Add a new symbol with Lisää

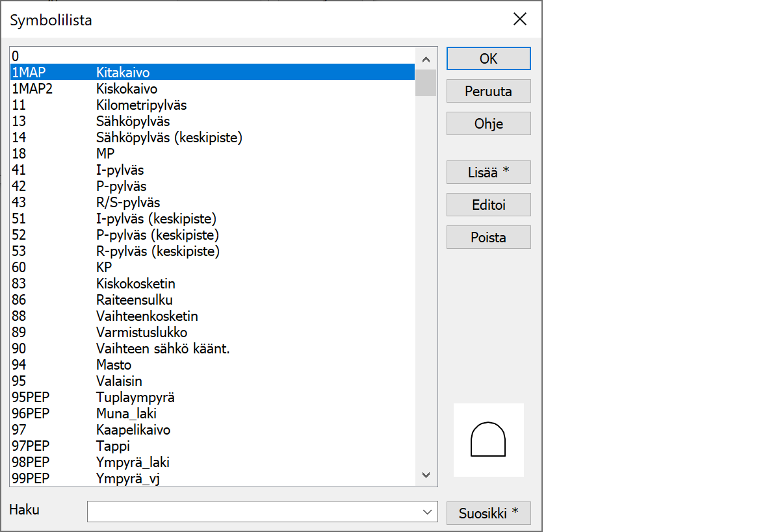point(488,172)
